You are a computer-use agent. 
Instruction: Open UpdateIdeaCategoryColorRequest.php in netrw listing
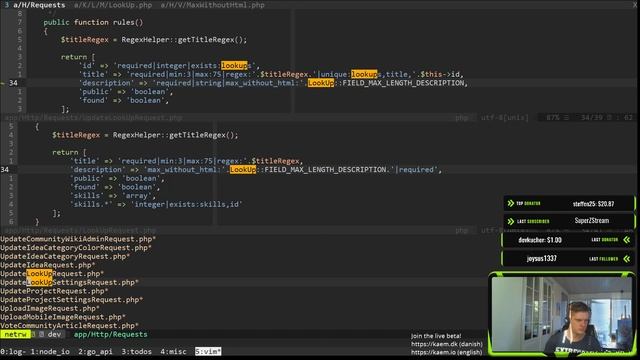coord(76,248)
